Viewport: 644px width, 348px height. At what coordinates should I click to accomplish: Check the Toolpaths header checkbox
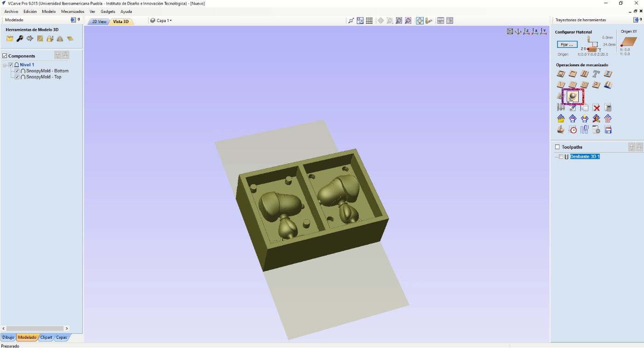[558, 147]
